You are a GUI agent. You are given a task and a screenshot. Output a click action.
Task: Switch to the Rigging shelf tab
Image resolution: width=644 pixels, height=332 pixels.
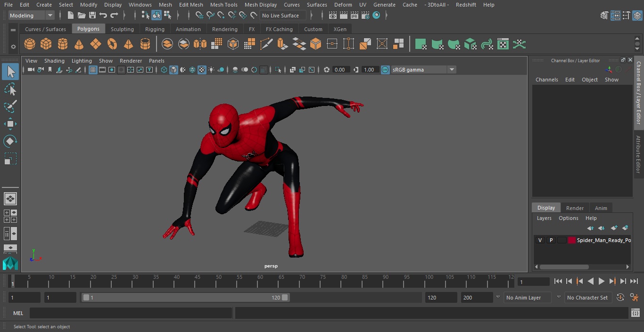point(155,29)
